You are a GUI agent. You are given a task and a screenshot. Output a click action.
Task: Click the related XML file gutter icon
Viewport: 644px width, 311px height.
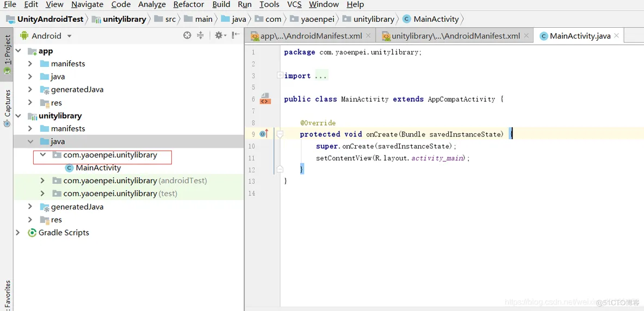265,98
